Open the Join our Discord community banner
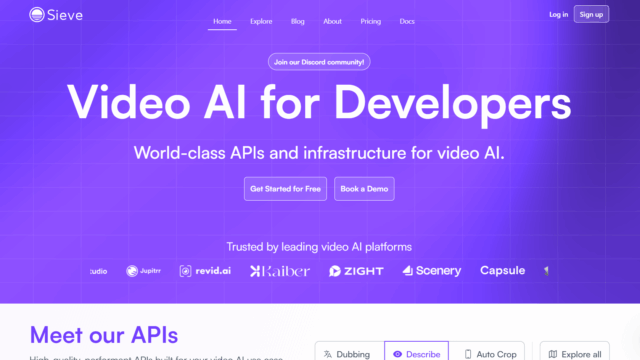Viewport: 640px width, 360px height. 319,62
